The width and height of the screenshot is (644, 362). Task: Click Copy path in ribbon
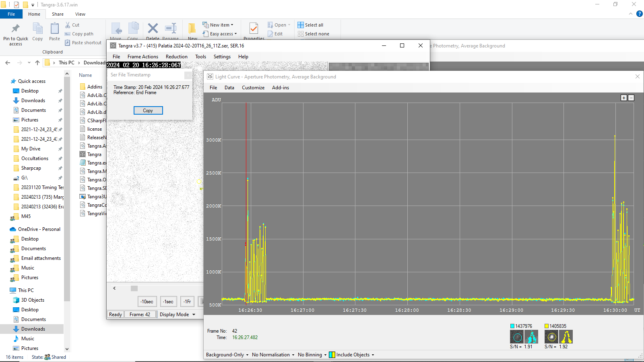(79, 34)
